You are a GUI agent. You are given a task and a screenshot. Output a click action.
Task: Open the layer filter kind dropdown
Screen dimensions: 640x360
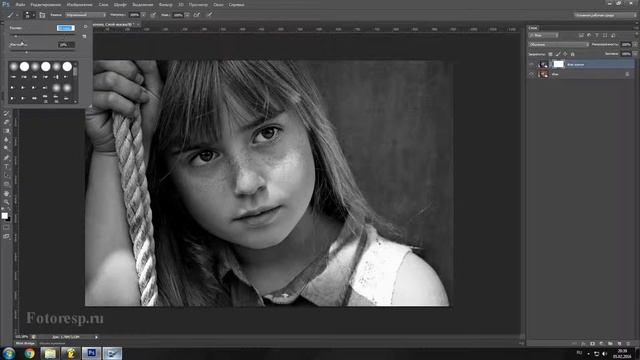coord(544,36)
